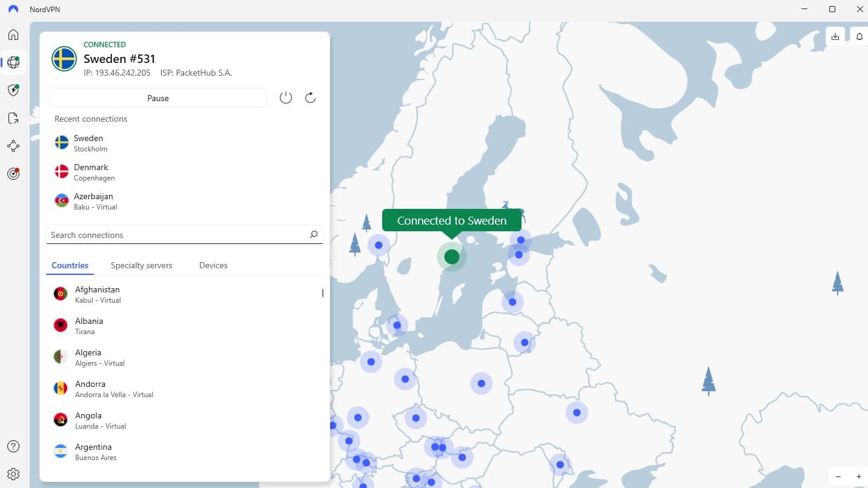Click the Recent connections heading
The image size is (868, 488).
pos(91,119)
